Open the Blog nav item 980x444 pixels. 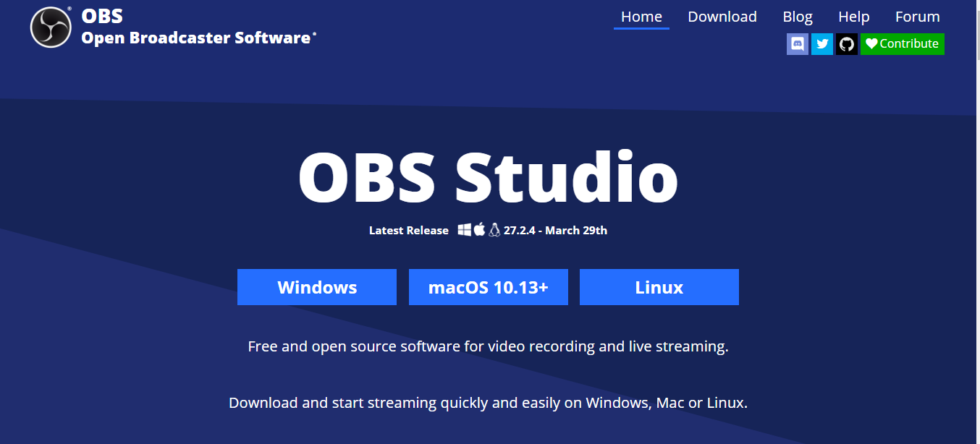pyautogui.click(x=798, y=17)
